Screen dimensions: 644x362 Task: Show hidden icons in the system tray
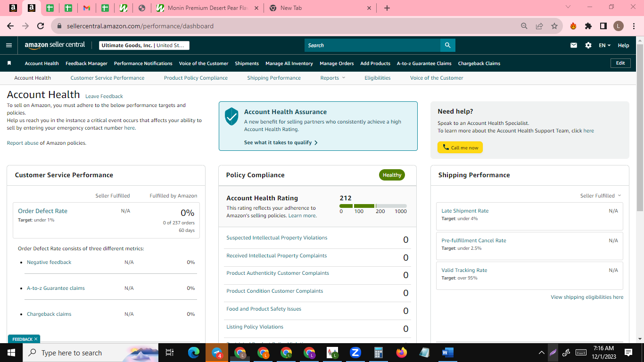(542, 353)
